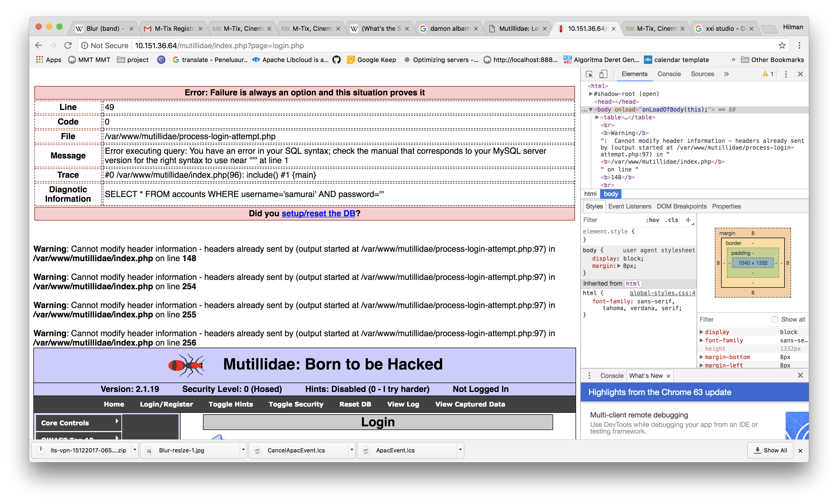Click the inspect element picker icon
Screen dimensions: 838x504
(589, 74)
